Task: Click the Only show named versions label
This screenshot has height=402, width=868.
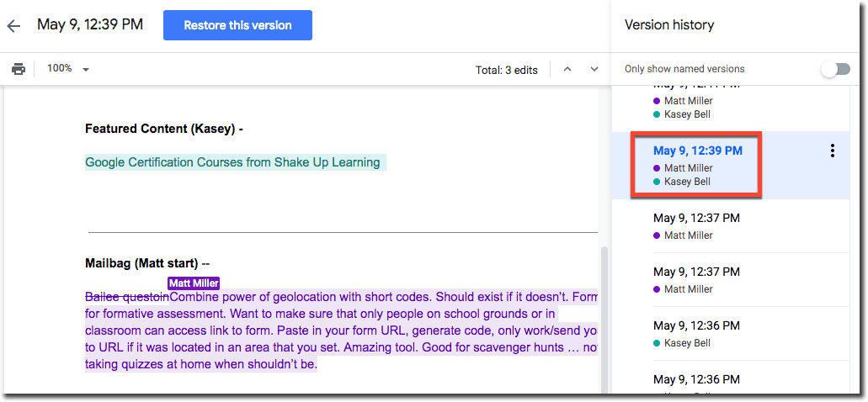Action: pos(684,69)
